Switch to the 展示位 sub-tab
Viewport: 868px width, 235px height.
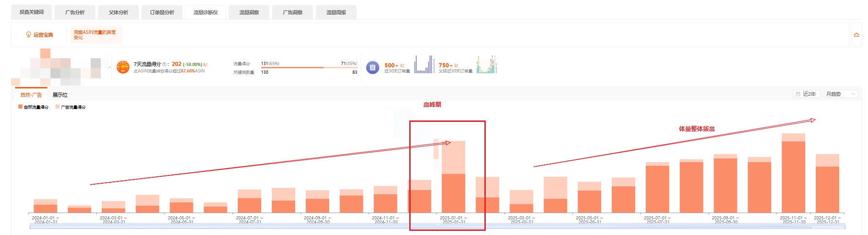(x=60, y=95)
